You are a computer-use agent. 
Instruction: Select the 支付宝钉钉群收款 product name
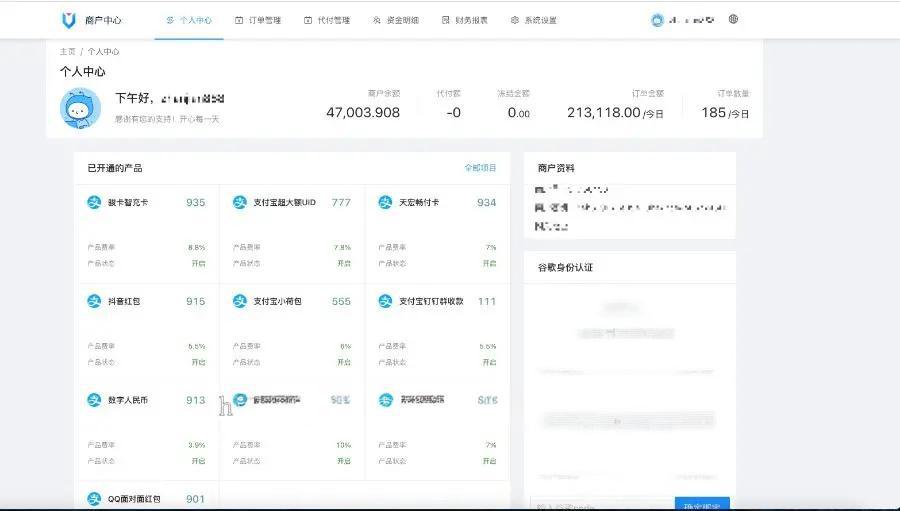[x=431, y=301]
